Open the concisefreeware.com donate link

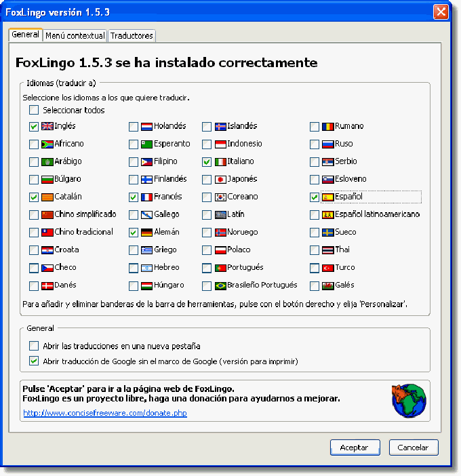(x=105, y=413)
